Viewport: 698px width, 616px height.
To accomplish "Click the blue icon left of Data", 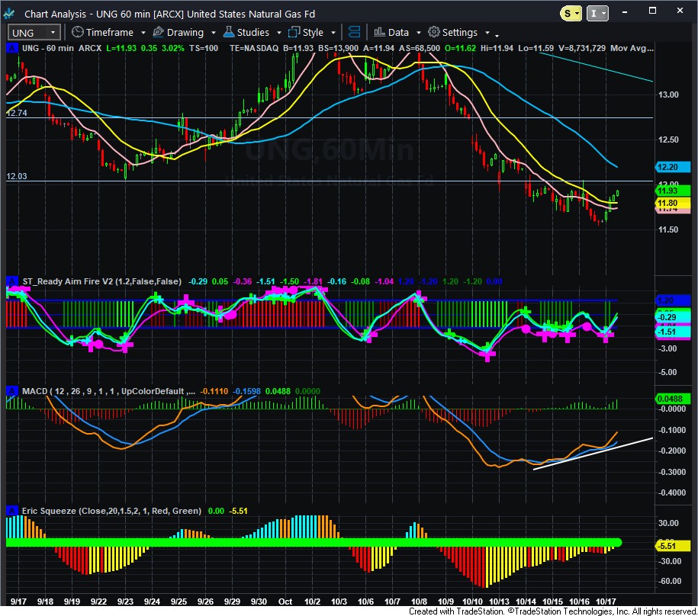I will pyautogui.click(x=354, y=33).
